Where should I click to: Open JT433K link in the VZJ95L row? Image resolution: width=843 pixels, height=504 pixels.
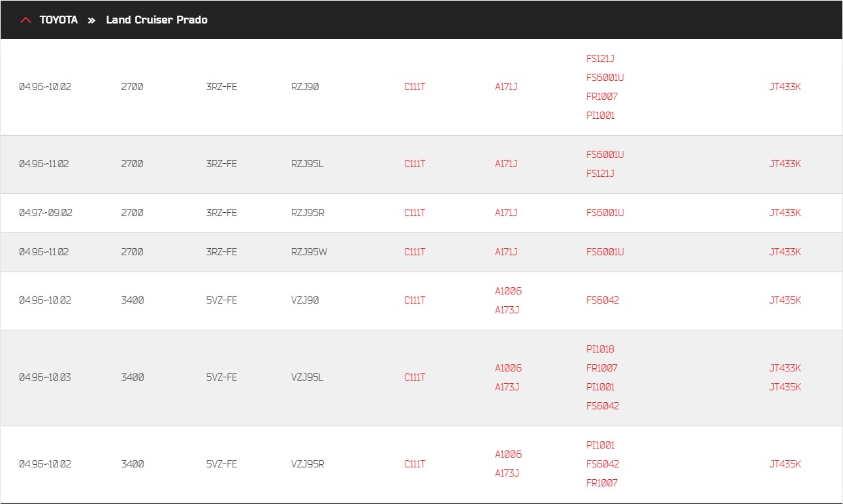click(785, 368)
